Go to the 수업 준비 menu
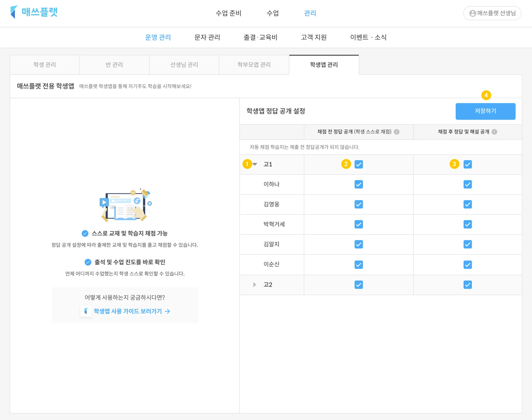This screenshot has width=532, height=420. click(x=228, y=13)
